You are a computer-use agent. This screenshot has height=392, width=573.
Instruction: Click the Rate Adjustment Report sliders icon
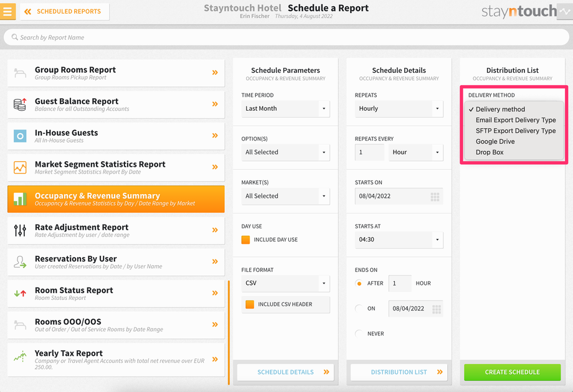[x=20, y=230]
